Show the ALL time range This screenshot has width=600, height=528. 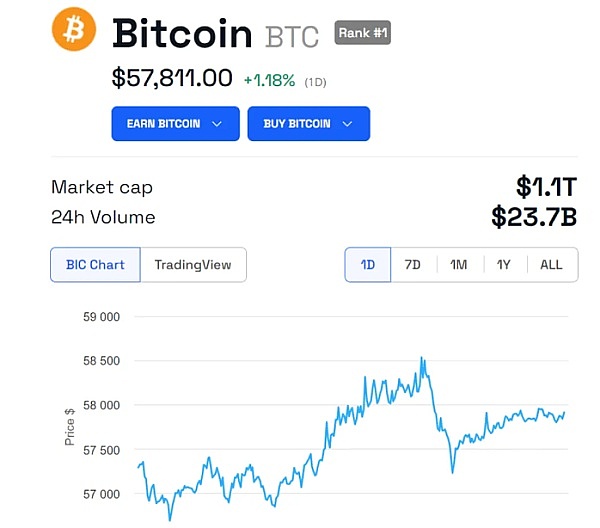tap(551, 265)
